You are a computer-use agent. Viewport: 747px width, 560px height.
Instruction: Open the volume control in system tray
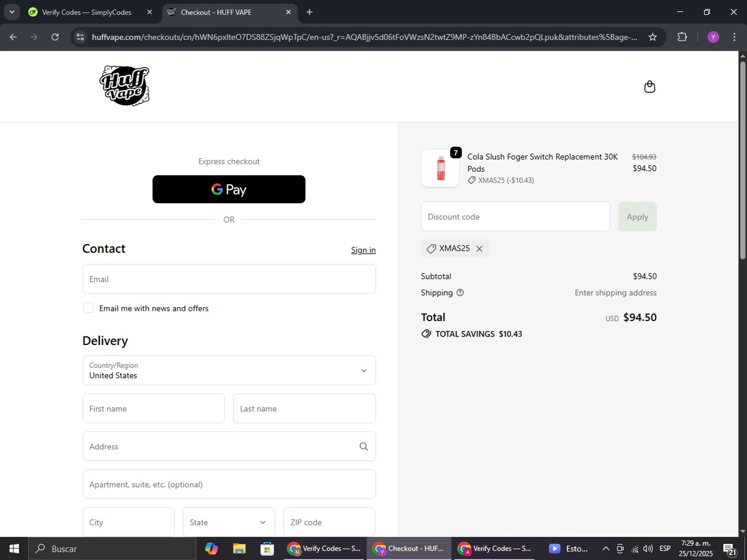648,549
